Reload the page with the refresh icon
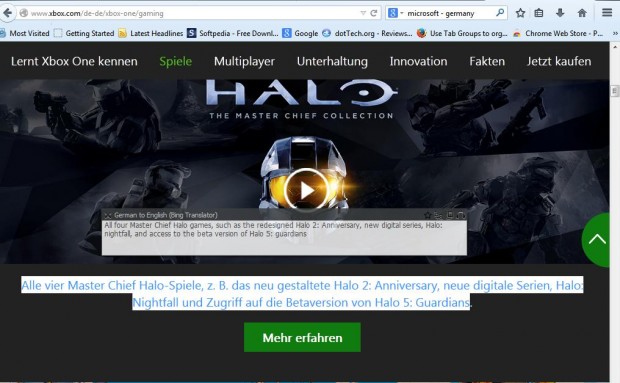Screen dimensions: 620x383 click(373, 13)
